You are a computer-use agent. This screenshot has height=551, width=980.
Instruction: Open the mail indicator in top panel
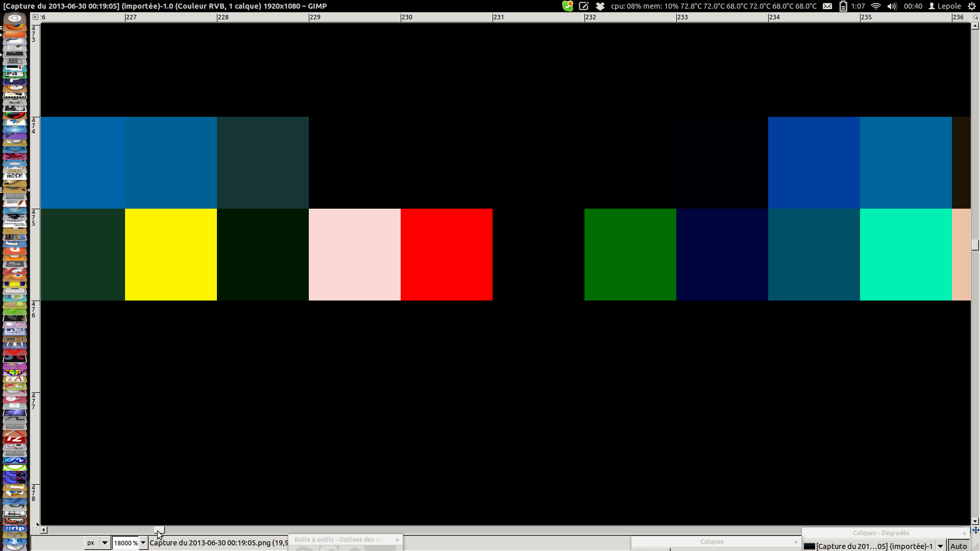click(827, 6)
